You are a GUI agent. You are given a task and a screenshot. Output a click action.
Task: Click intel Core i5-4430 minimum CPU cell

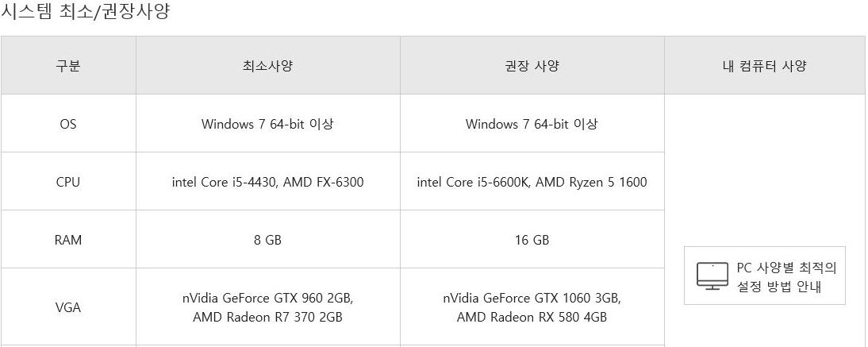(268, 182)
